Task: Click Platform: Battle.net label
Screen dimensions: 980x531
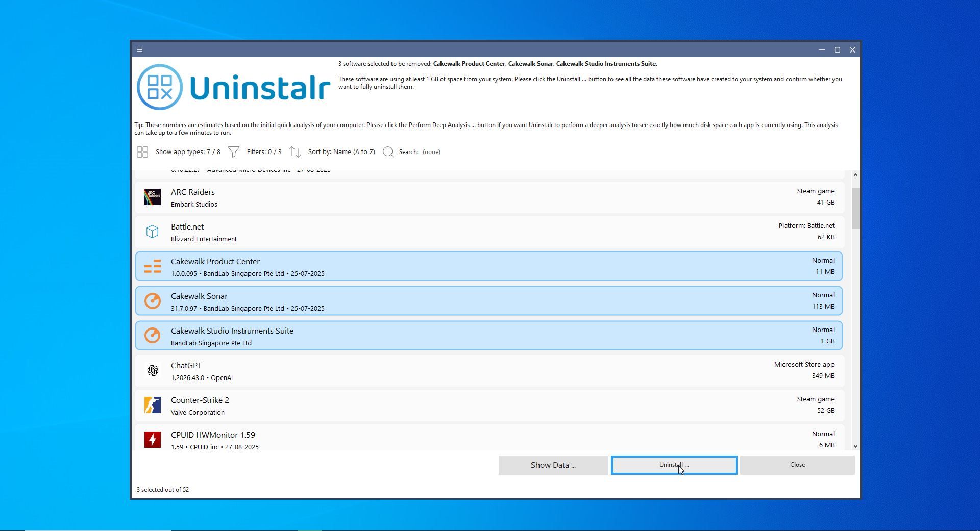Action: point(806,226)
